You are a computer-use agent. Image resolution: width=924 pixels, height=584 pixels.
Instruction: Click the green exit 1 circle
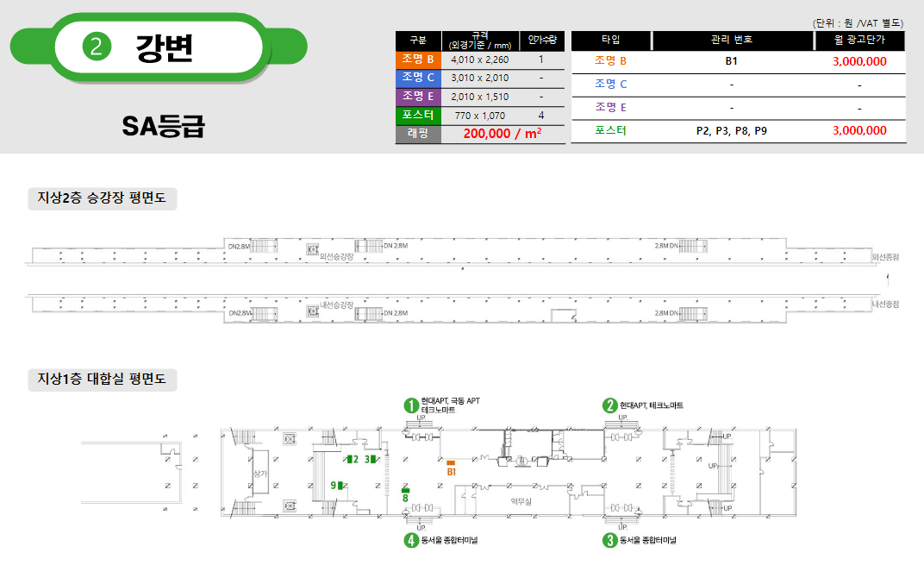[x=411, y=405]
